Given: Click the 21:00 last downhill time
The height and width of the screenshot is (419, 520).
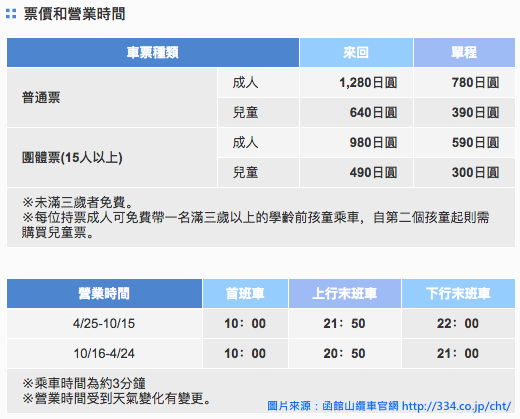Looking at the screenshot, I should (458, 354).
